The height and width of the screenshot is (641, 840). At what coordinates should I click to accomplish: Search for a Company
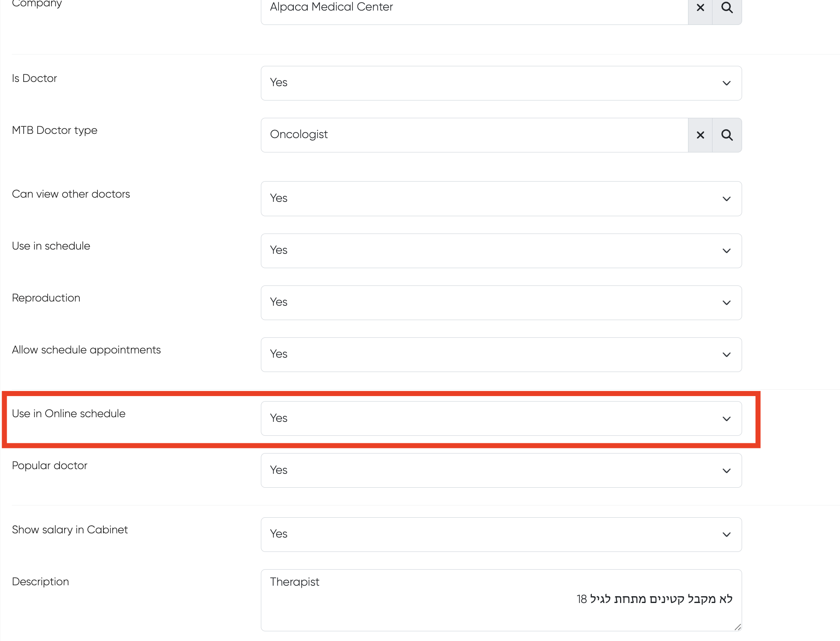point(726,8)
